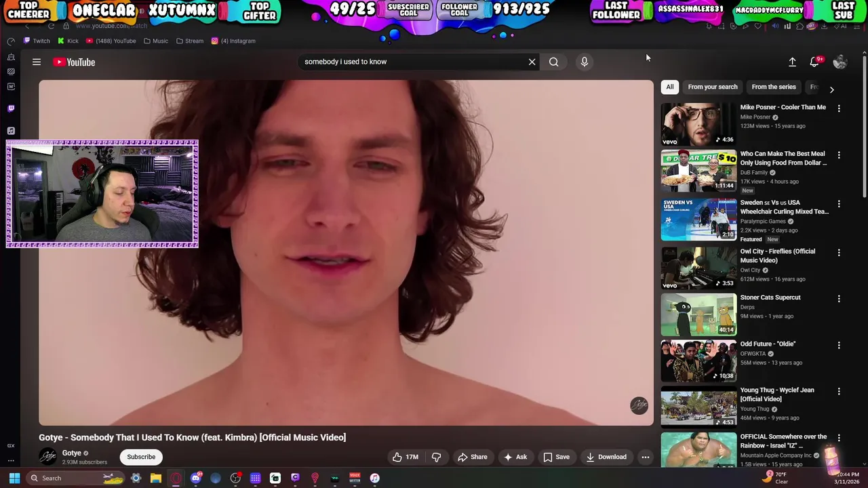Open the Young Thug - Wyclef Jean title
Screen dimensions: 868x488
(x=777, y=394)
